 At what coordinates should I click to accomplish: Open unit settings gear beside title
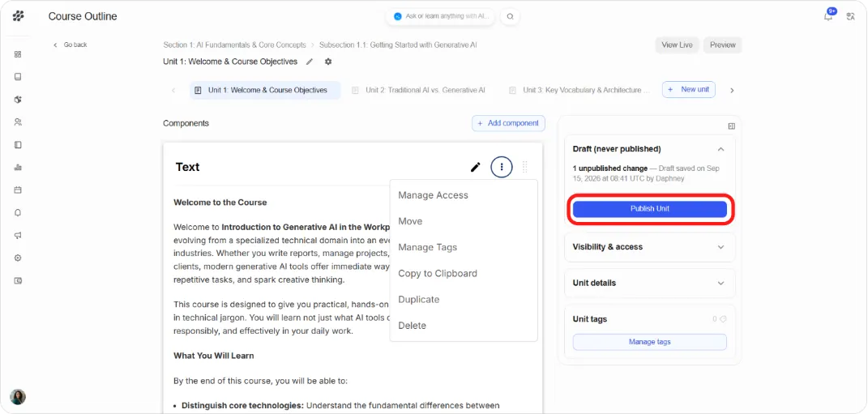[328, 62]
